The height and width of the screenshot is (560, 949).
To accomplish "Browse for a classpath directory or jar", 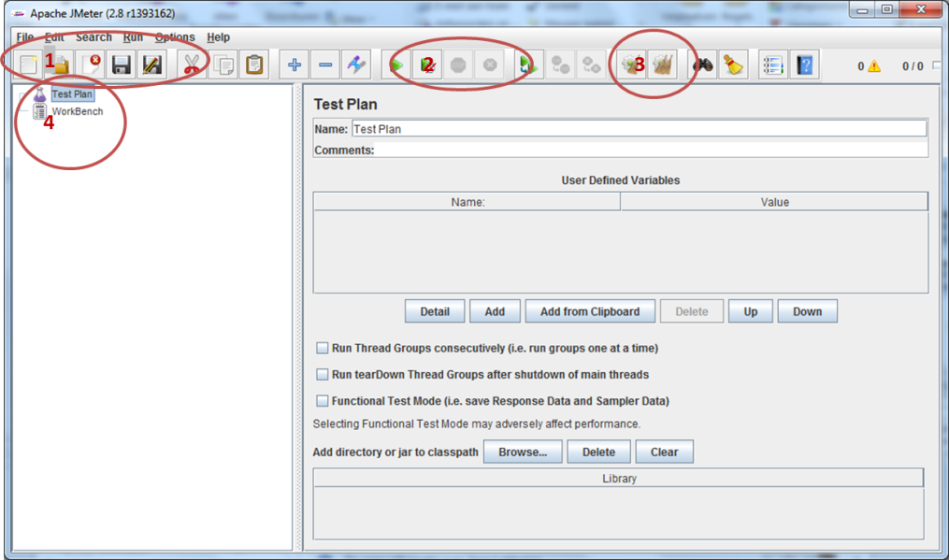I will point(523,452).
